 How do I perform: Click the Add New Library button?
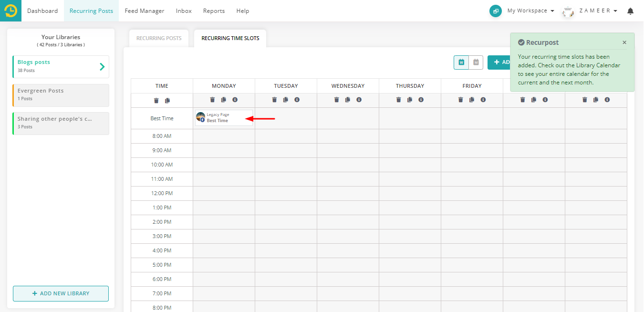(x=61, y=293)
